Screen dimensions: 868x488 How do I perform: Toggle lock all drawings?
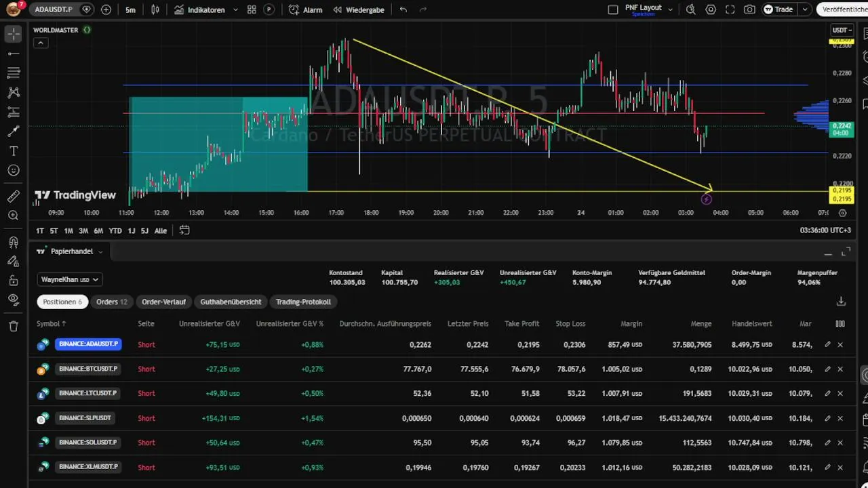(14, 281)
